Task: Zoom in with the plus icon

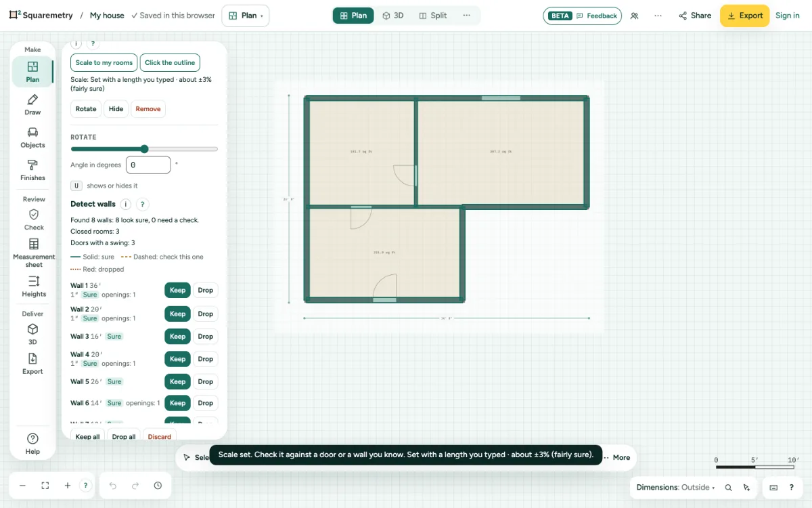Action: 68,486
